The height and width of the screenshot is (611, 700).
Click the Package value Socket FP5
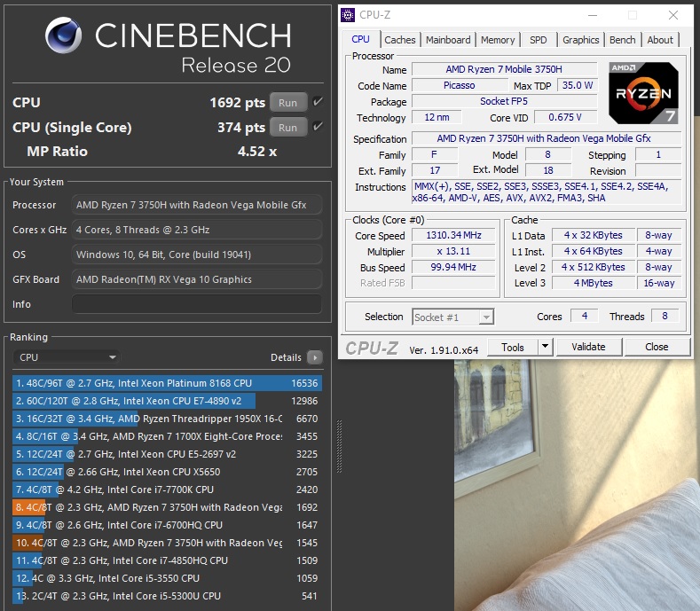pos(504,101)
